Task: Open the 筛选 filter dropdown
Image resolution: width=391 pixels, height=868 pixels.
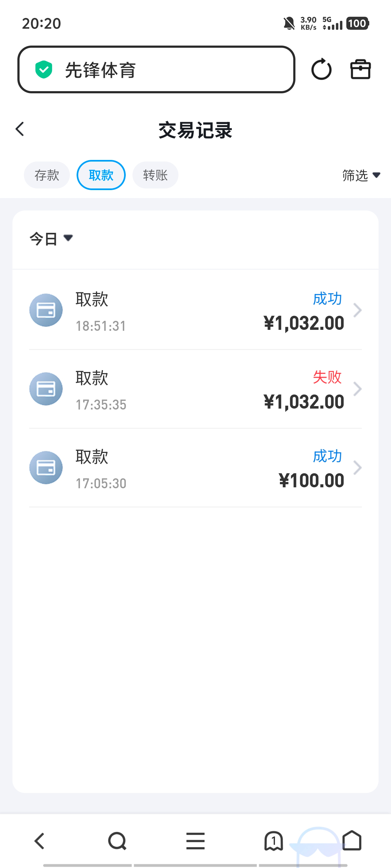Action: click(361, 175)
